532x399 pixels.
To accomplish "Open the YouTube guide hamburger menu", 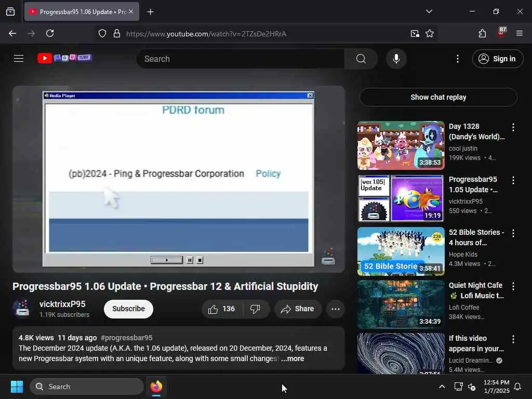I will (19, 59).
